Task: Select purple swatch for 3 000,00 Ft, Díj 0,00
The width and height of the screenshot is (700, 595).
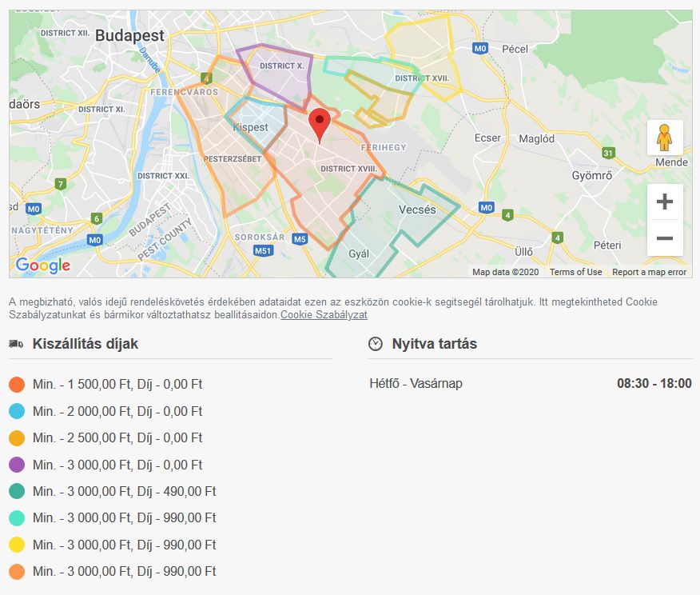Action: click(x=17, y=465)
